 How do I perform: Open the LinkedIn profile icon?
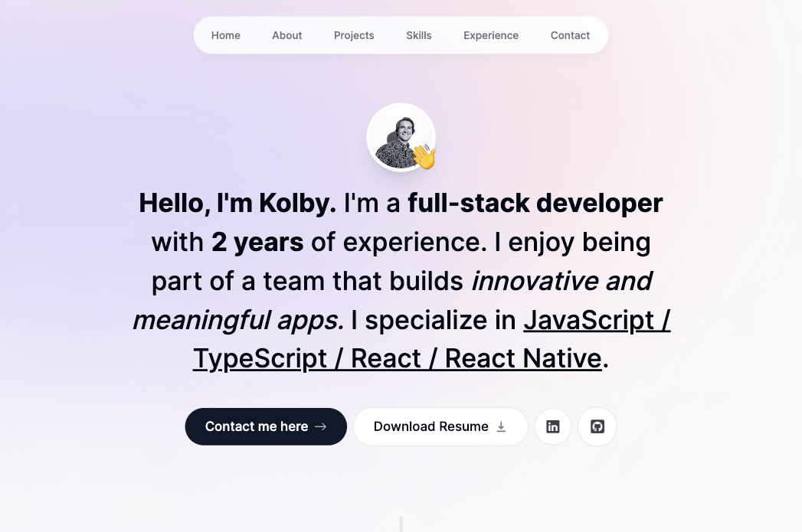point(552,426)
